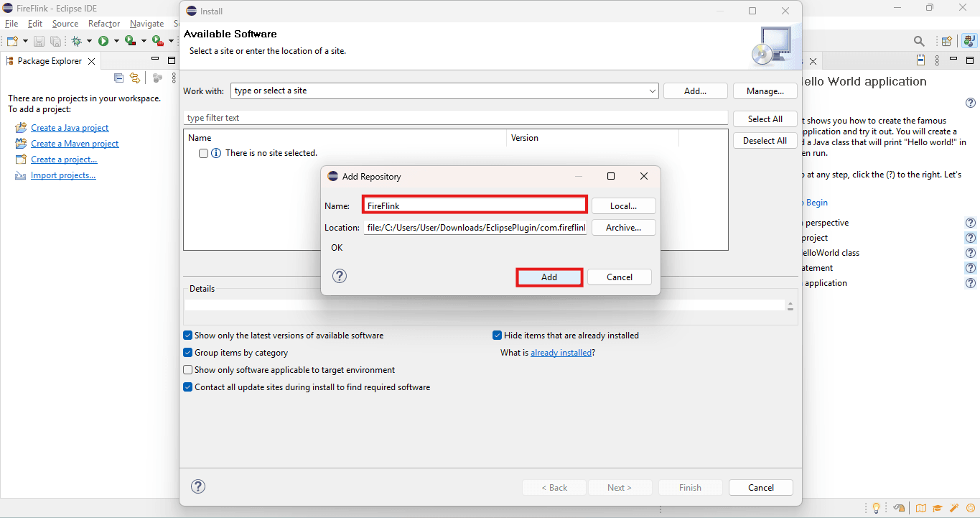Click help icon in Add Repository dialog
The image size is (980, 518).
(x=340, y=276)
